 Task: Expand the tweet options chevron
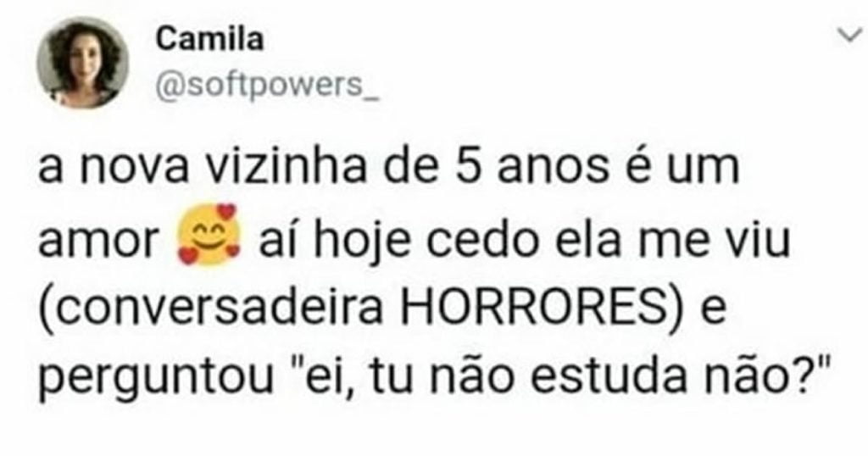click(851, 36)
